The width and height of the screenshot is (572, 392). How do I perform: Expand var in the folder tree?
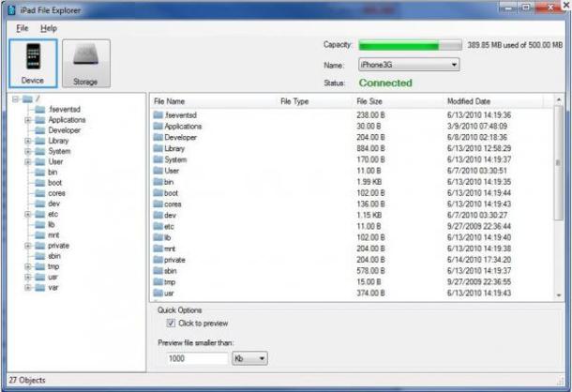pyautogui.click(x=28, y=288)
